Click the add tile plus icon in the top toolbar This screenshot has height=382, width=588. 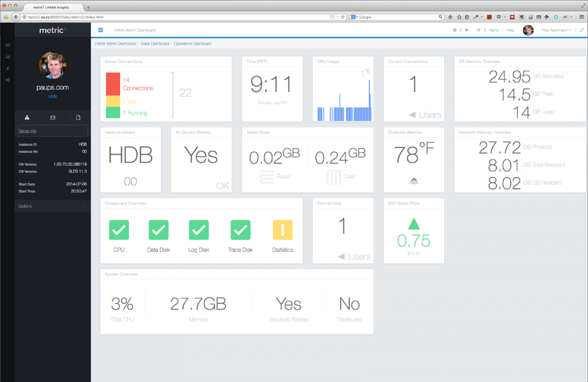466,30
